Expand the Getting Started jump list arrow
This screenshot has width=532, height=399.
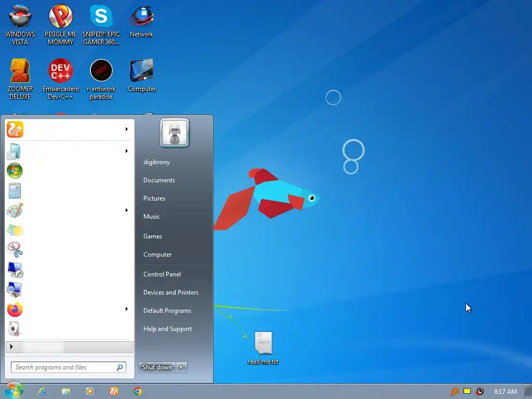pos(127,151)
